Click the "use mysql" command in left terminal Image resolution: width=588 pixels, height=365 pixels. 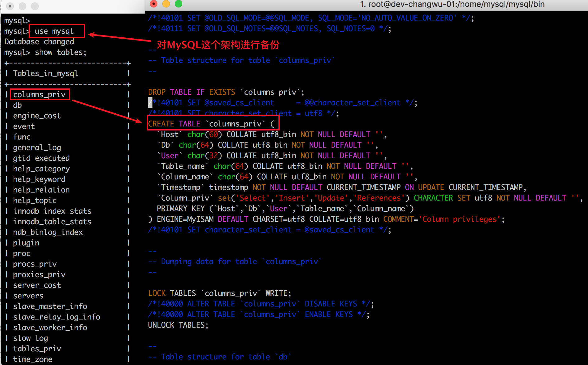54,31
